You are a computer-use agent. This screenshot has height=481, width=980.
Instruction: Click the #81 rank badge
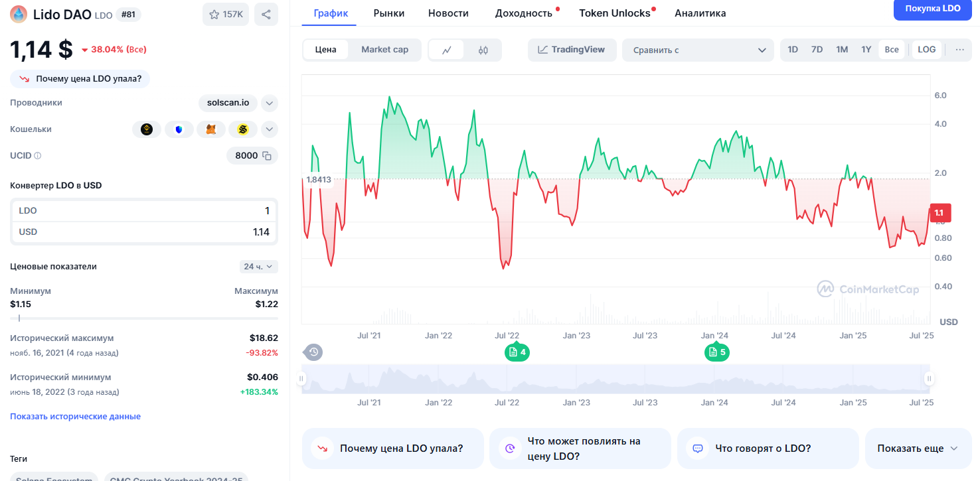pyautogui.click(x=127, y=15)
